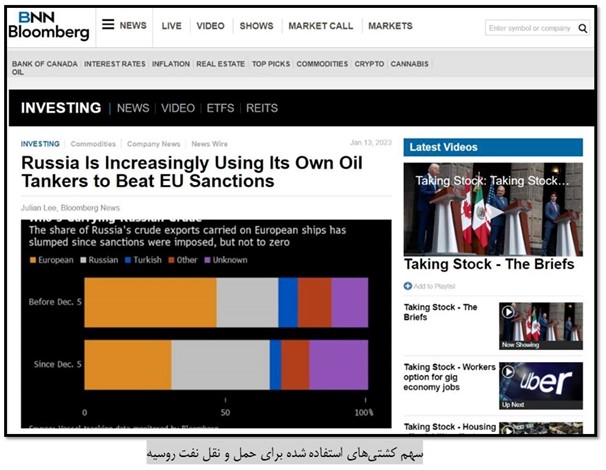Select NEWS in the Investing bar
606x470 pixels.
[133, 108]
